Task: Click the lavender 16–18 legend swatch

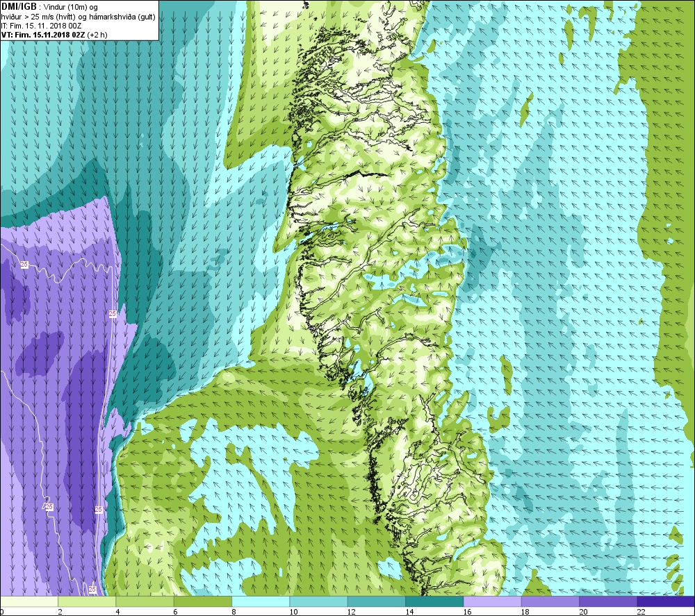Action: point(493,601)
